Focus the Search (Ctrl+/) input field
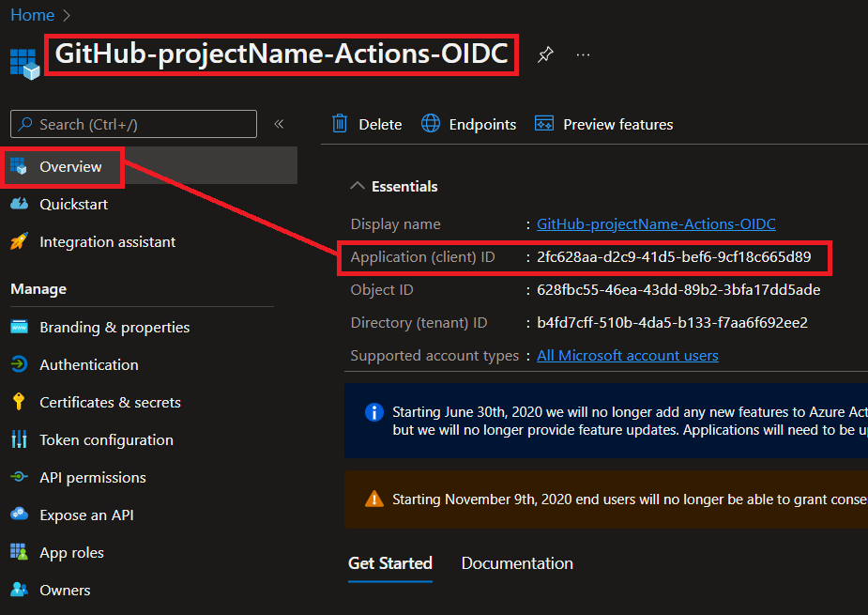 (133, 124)
